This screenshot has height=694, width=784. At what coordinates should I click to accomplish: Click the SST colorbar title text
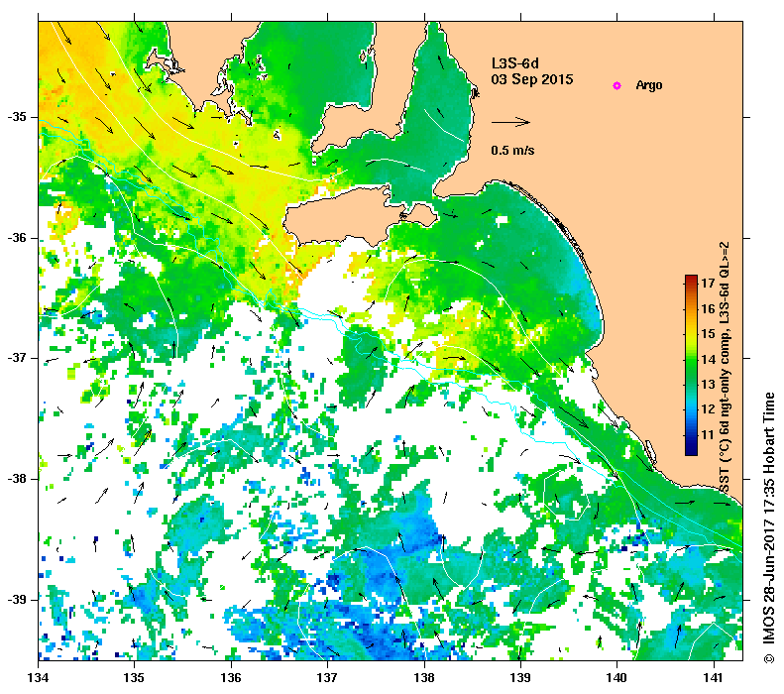coord(724,367)
